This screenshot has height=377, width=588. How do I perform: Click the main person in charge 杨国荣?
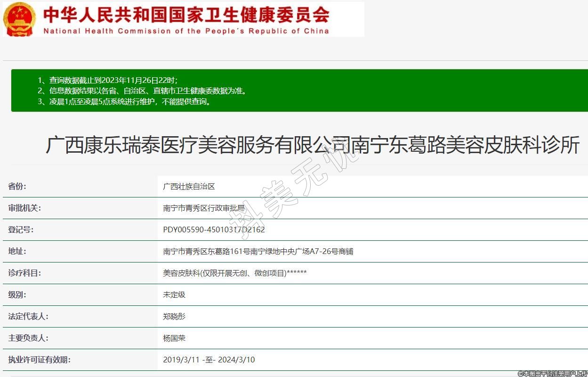pyautogui.click(x=174, y=338)
